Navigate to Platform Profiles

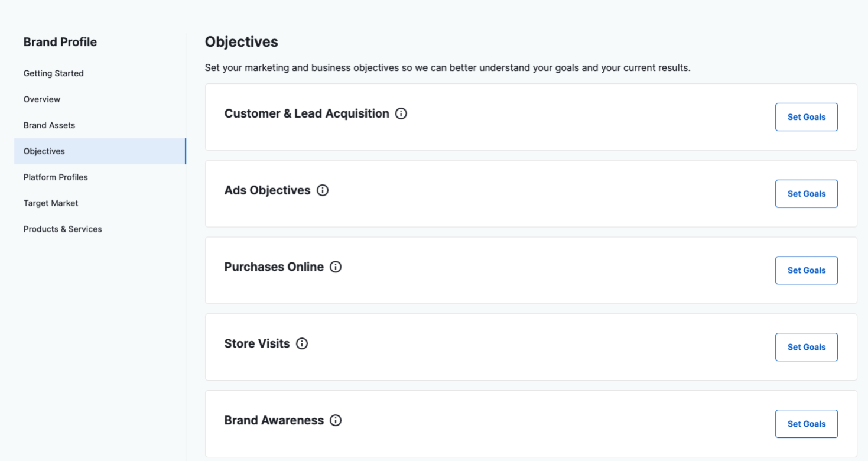click(56, 177)
